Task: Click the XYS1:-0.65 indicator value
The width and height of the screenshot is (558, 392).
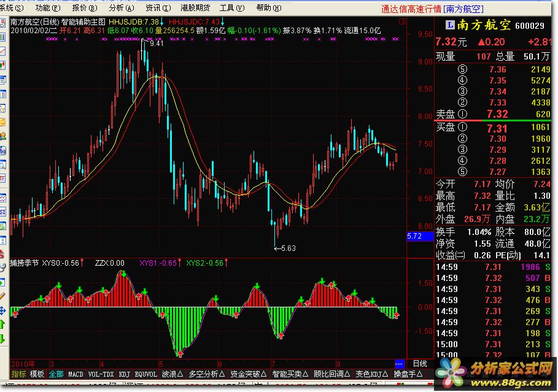Action: coord(158,263)
